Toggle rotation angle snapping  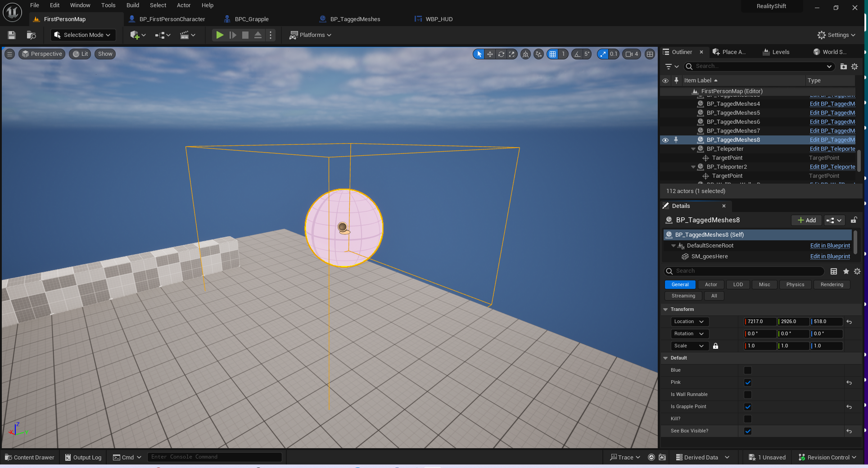pyautogui.click(x=577, y=54)
